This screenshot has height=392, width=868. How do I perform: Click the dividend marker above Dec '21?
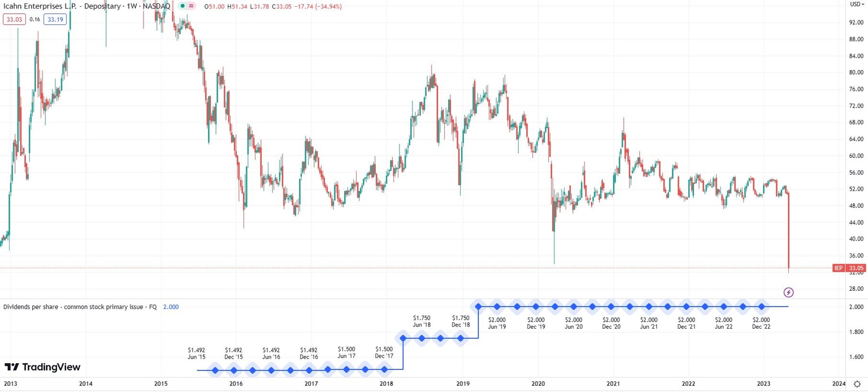coord(686,307)
